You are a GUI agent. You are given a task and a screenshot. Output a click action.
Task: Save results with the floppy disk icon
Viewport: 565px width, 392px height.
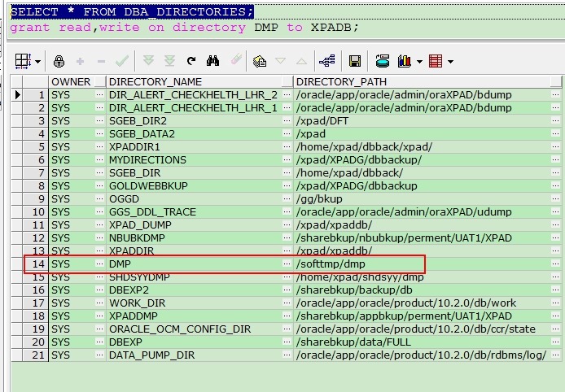click(x=355, y=61)
